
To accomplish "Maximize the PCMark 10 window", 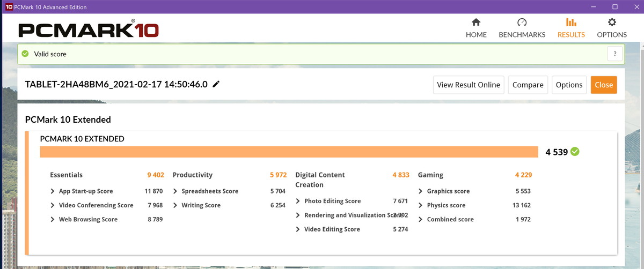I will tap(615, 7).
